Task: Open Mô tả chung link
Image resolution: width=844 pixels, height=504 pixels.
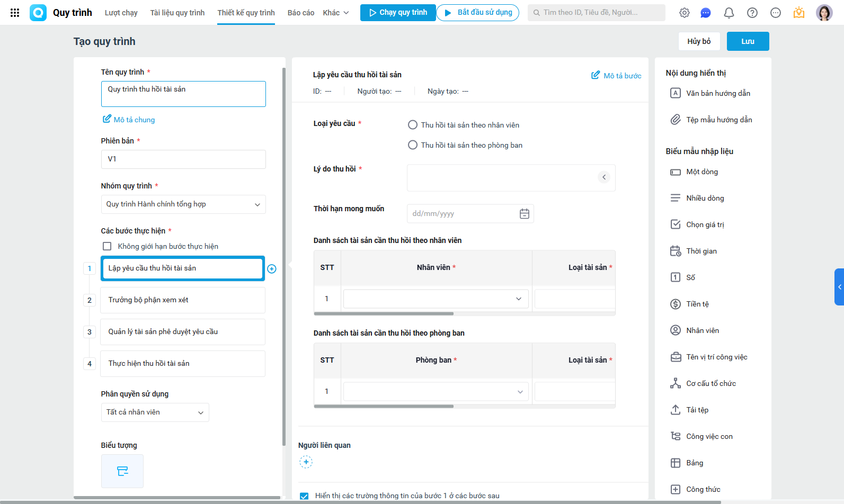Action: click(129, 120)
